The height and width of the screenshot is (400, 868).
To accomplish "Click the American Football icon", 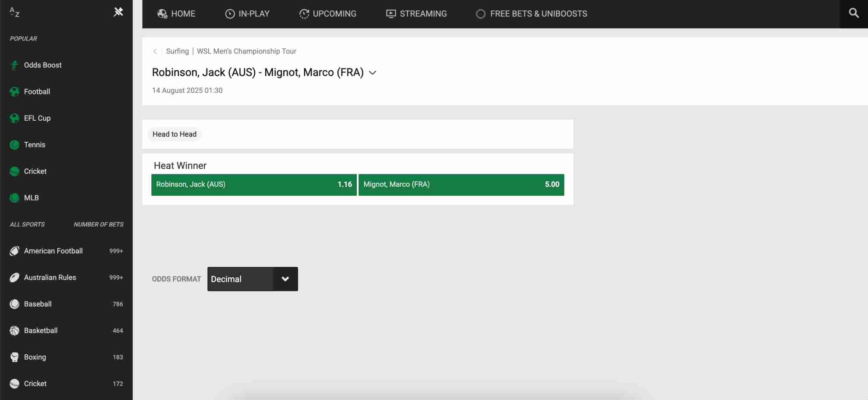I will [x=14, y=251].
